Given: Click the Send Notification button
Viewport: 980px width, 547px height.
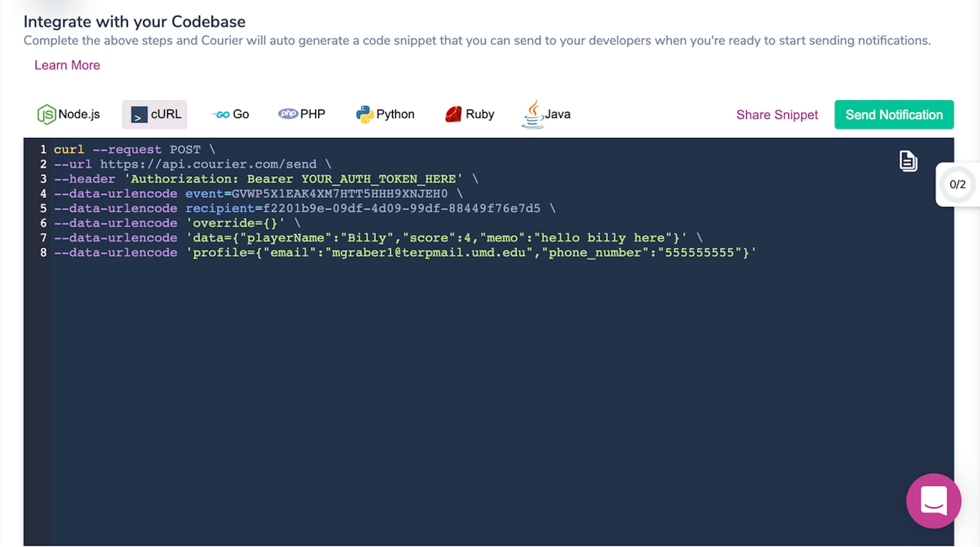Looking at the screenshot, I should 894,114.
